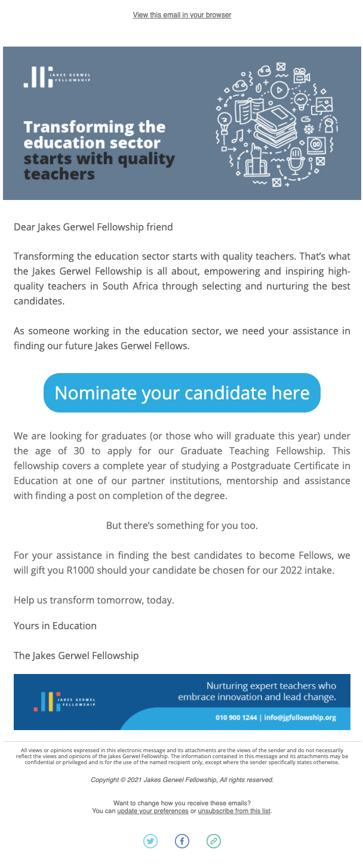The width and height of the screenshot is (363, 868).
Task: Click "But there's something for you too."
Action: [182, 525]
